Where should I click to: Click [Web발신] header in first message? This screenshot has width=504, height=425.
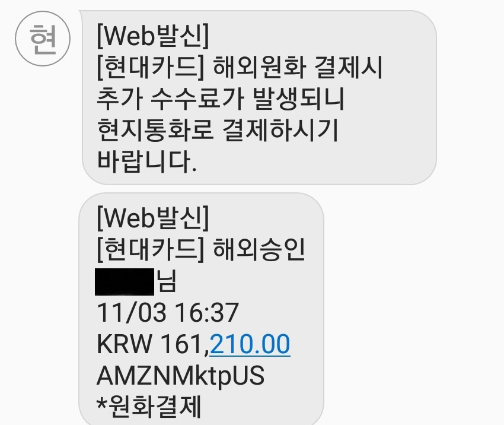point(153,36)
